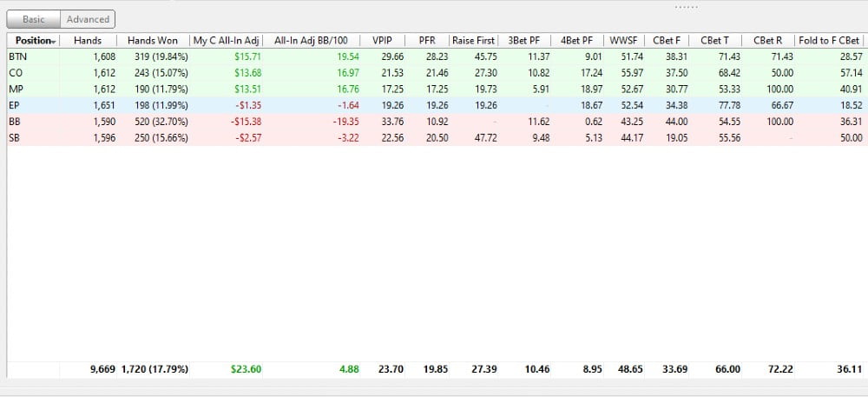Image resolution: width=868 pixels, height=397 pixels.
Task: Click the 9,669 total hands value
Action: (103, 369)
